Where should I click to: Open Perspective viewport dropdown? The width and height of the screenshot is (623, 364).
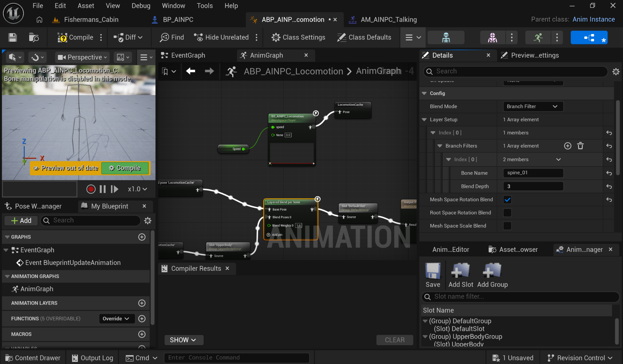coord(82,57)
